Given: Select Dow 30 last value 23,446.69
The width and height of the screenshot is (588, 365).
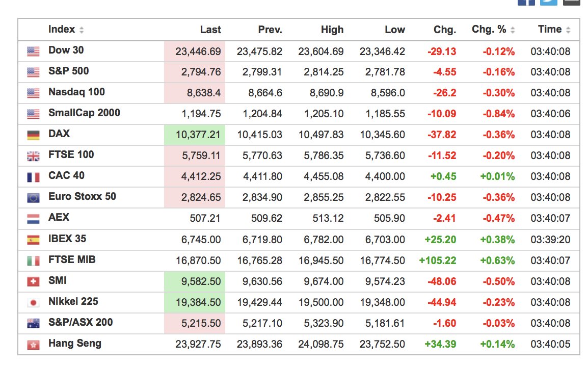Looking at the screenshot, I should 198,51.
